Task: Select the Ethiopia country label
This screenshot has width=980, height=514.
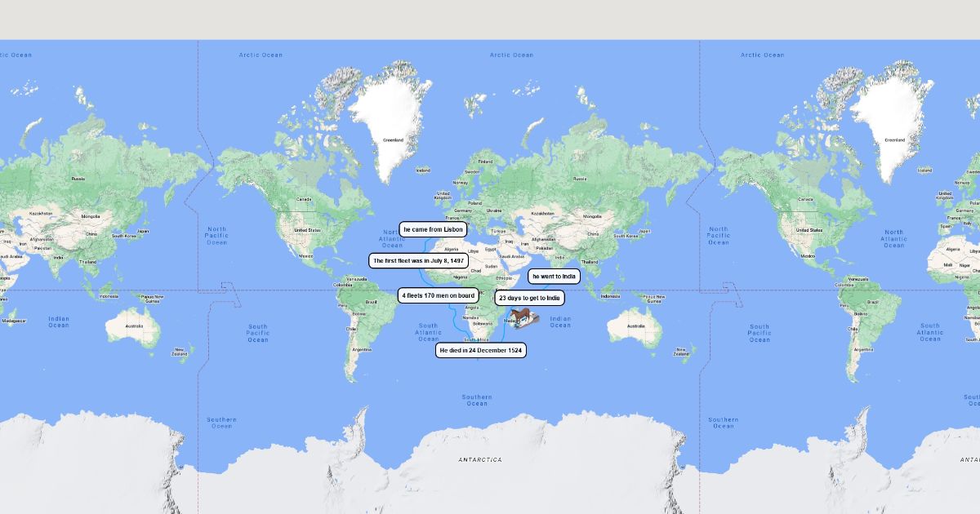Action: [504, 278]
